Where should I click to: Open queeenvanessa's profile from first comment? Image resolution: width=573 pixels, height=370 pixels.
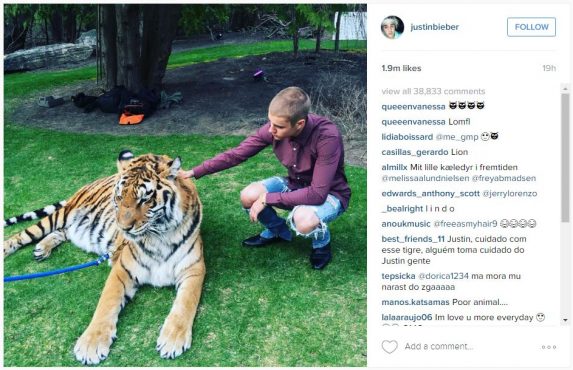pos(413,106)
